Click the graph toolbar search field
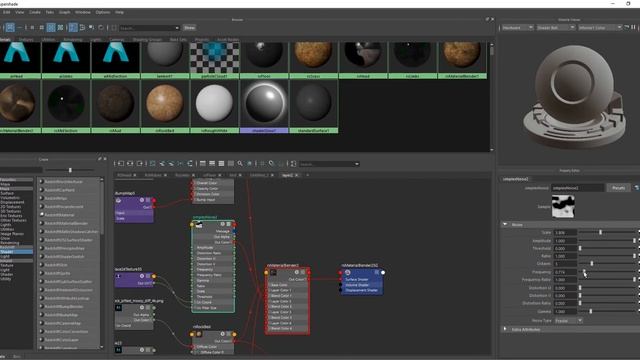Viewport: 640px width, 360px height. (329, 164)
